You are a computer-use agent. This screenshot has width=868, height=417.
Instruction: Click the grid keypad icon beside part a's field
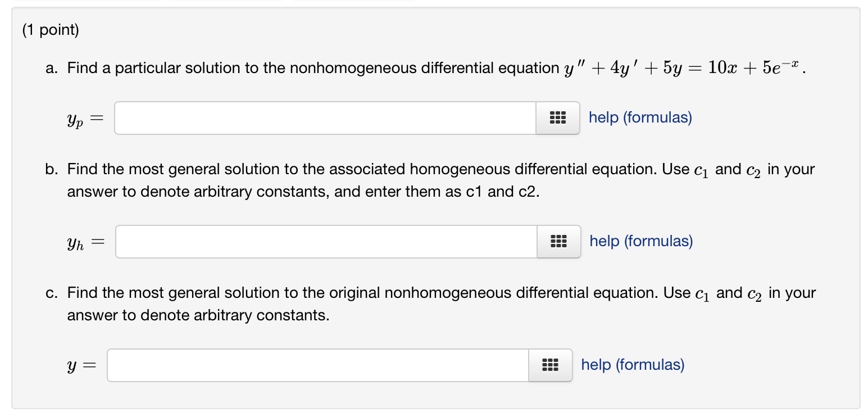pyautogui.click(x=557, y=118)
